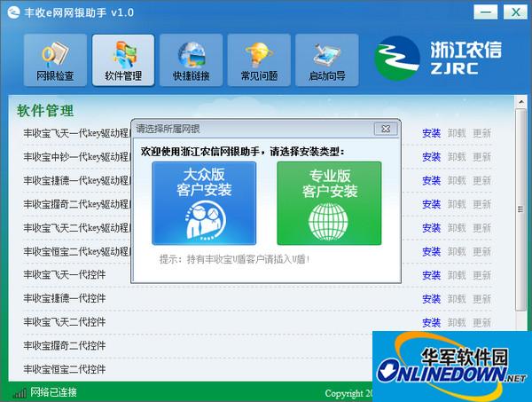The height and width of the screenshot is (402, 532).
Task: Click 更新 for 丰收宝捷德一代控件
Action: coord(482,299)
